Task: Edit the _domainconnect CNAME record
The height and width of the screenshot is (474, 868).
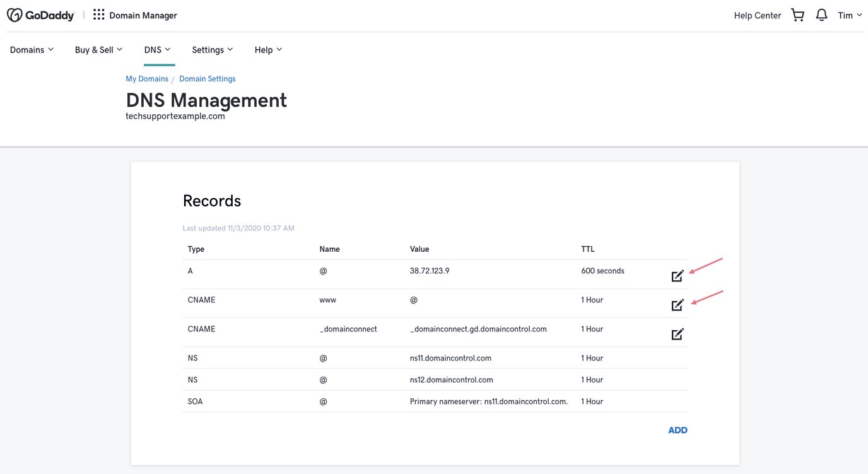Action: click(677, 335)
